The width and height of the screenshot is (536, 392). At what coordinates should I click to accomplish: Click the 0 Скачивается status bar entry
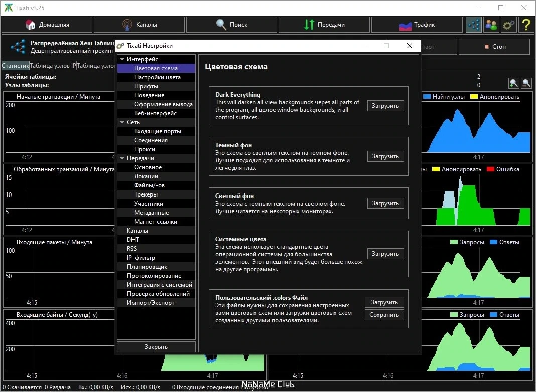point(22,387)
